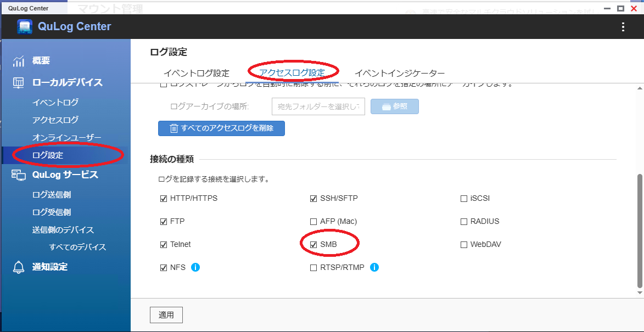Click the 適用 apply button
644x332 pixels.
point(166,315)
